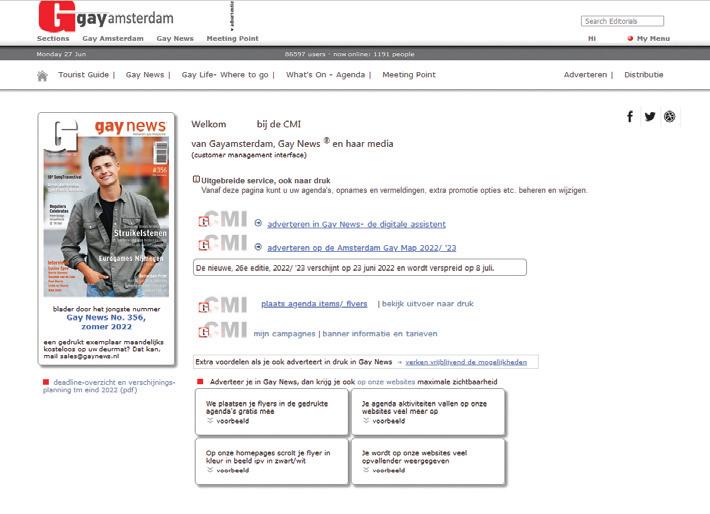Image resolution: width=710 pixels, height=514 pixels.
Task: Click the Gay News magazine cover thumbnail
Action: [x=106, y=208]
